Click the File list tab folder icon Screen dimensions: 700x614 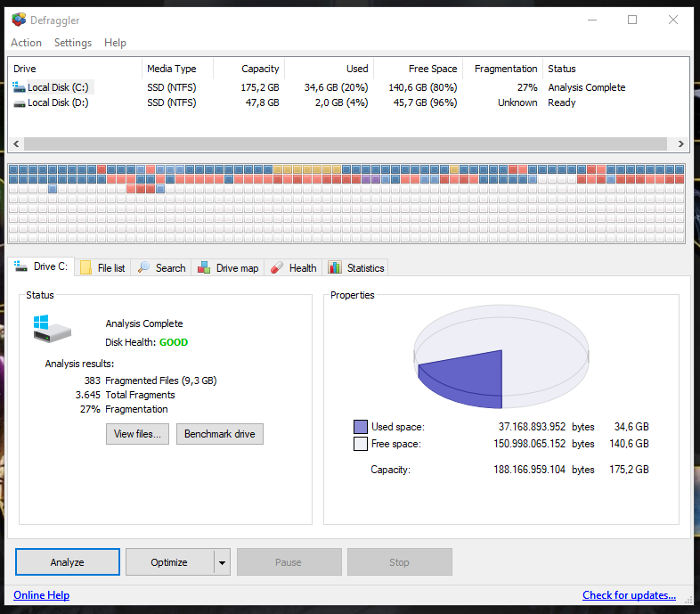point(85,267)
